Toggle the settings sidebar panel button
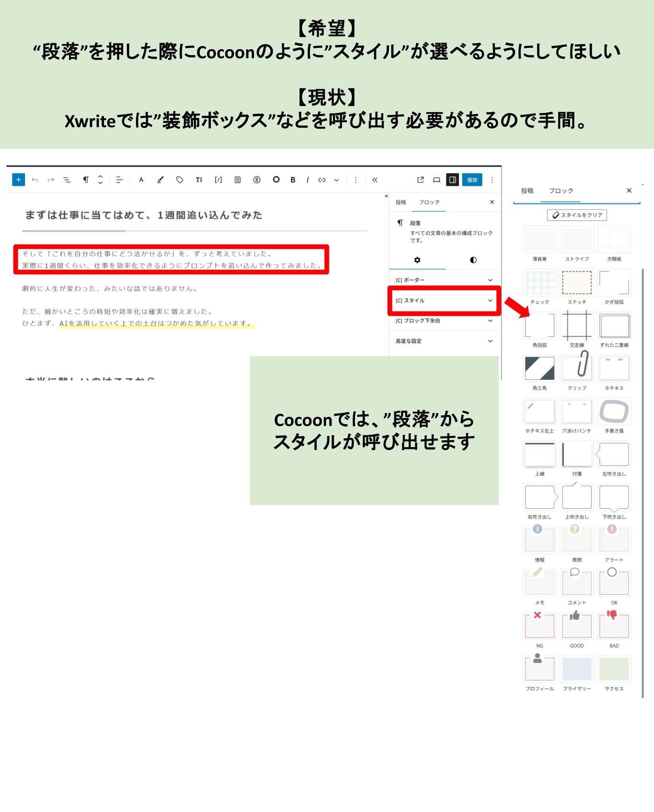Screen dimensions: 654x812 coord(452,180)
